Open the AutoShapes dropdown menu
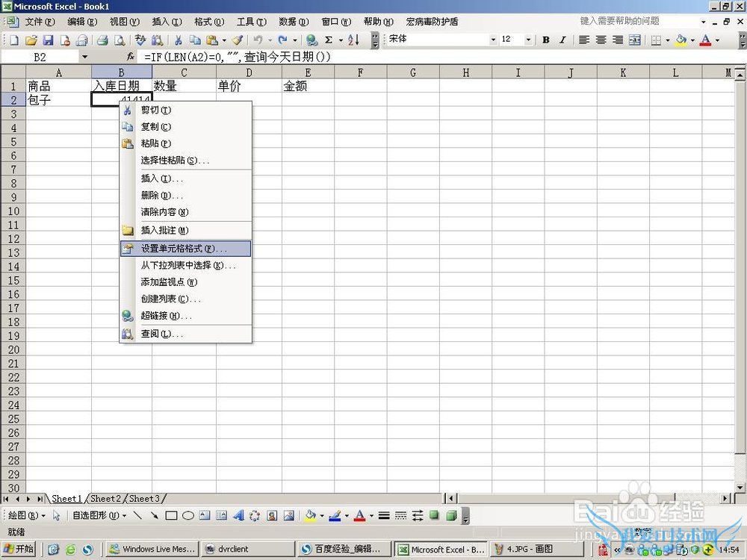The height and width of the screenshot is (560, 747). click(99, 515)
